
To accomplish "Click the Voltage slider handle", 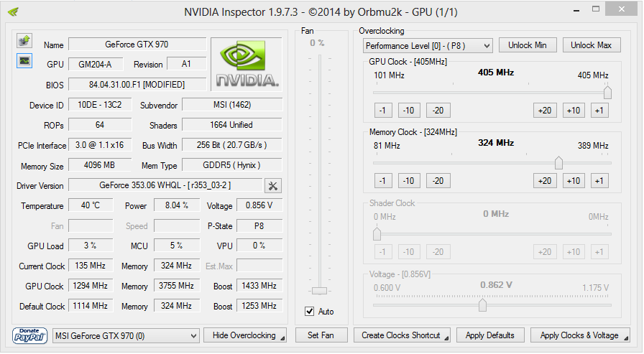I will (x=482, y=305).
